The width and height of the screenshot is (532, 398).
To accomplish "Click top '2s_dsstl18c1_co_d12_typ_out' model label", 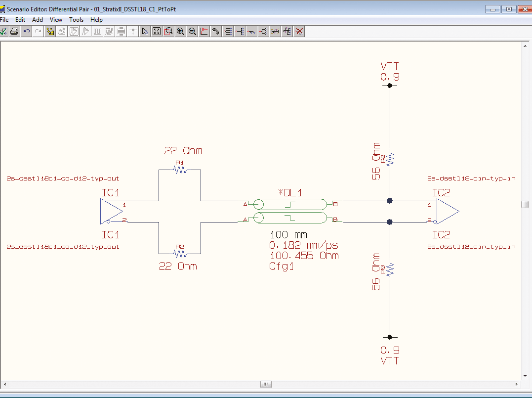I will (x=63, y=178).
